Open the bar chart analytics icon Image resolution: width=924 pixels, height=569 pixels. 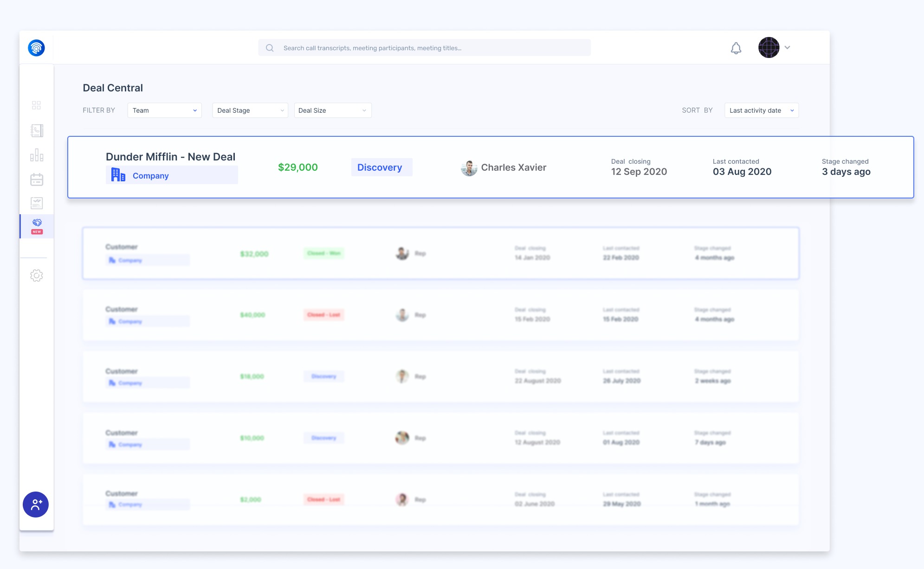click(x=37, y=155)
